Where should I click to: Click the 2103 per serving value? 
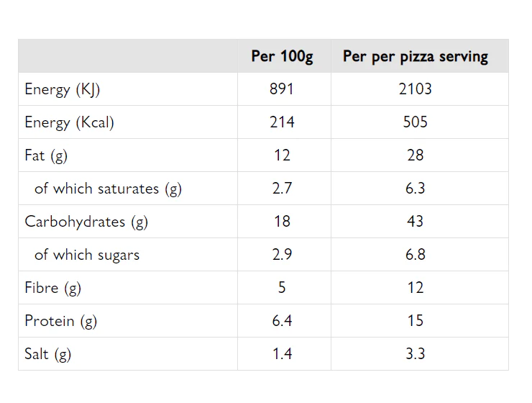click(416, 89)
